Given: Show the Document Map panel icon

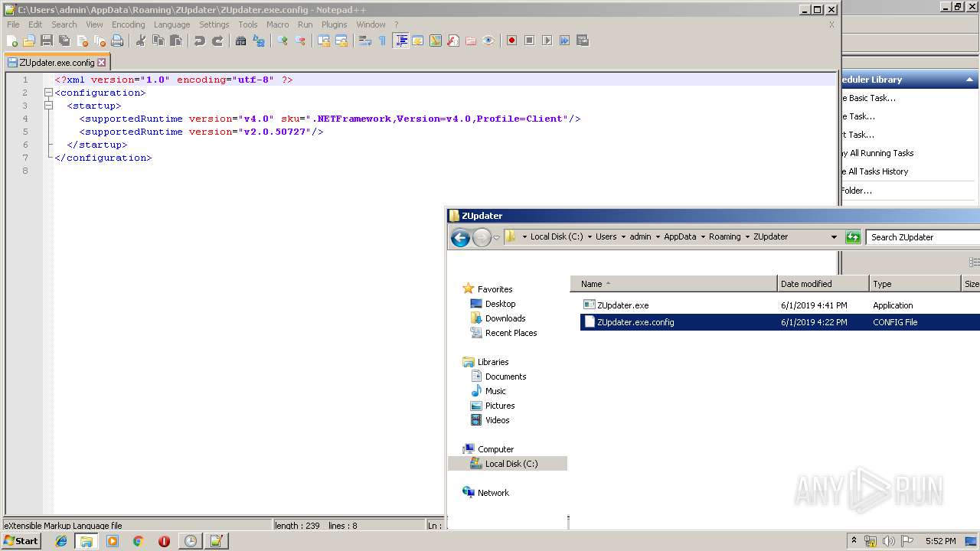Looking at the screenshot, I should 436,41.
